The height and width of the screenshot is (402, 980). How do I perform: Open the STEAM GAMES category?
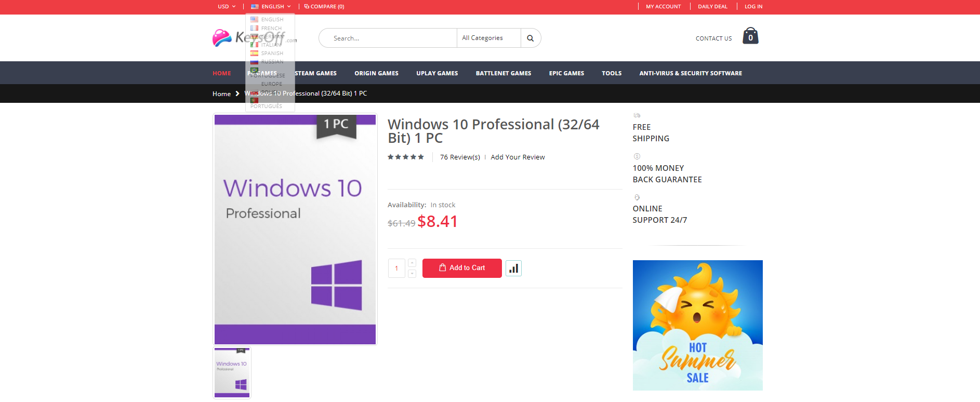tap(315, 73)
